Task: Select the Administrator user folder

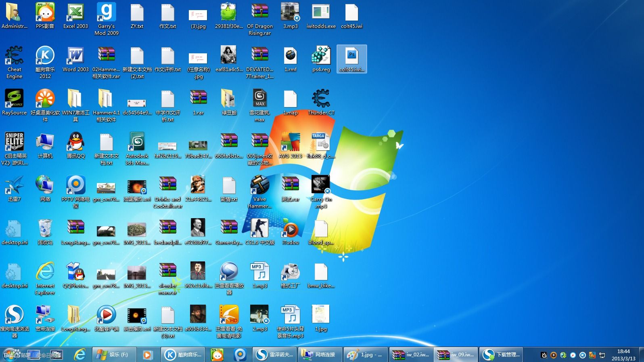Action: tap(15, 16)
